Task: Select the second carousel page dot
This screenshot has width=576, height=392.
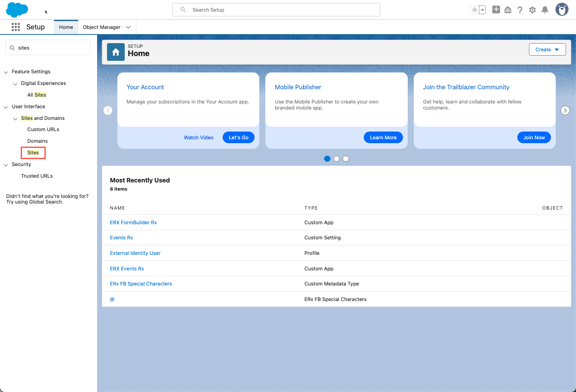Action: [x=337, y=159]
